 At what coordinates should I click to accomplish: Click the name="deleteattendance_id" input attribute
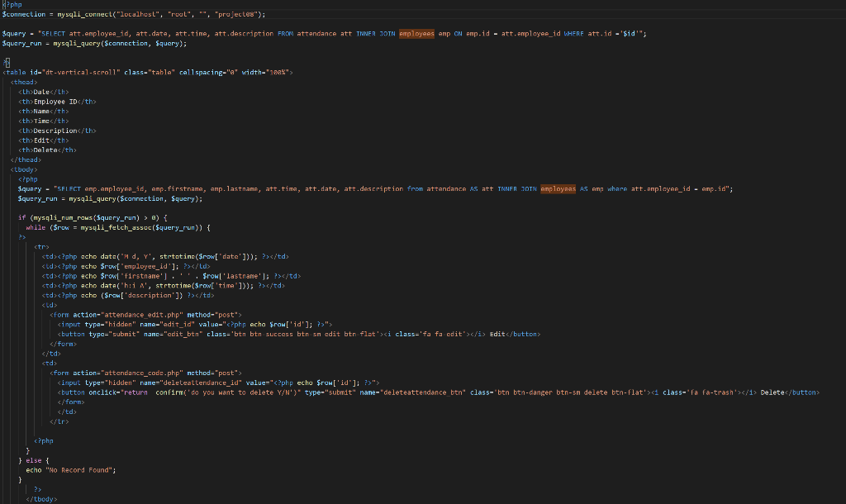(191, 383)
